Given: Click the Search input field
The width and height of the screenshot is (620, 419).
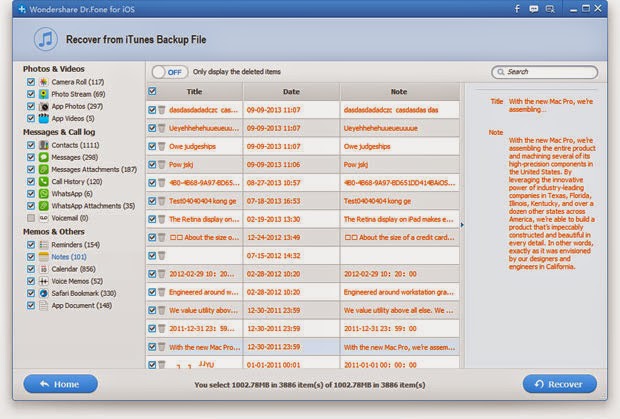Looking at the screenshot, I should point(544,72).
